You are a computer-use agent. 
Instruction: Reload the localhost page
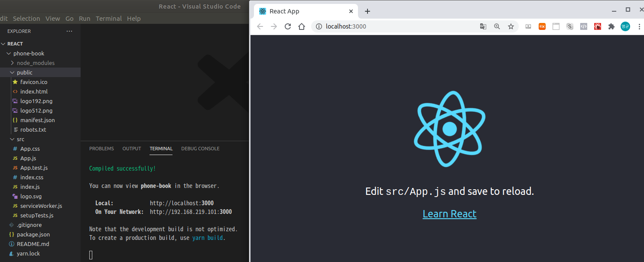click(x=288, y=26)
